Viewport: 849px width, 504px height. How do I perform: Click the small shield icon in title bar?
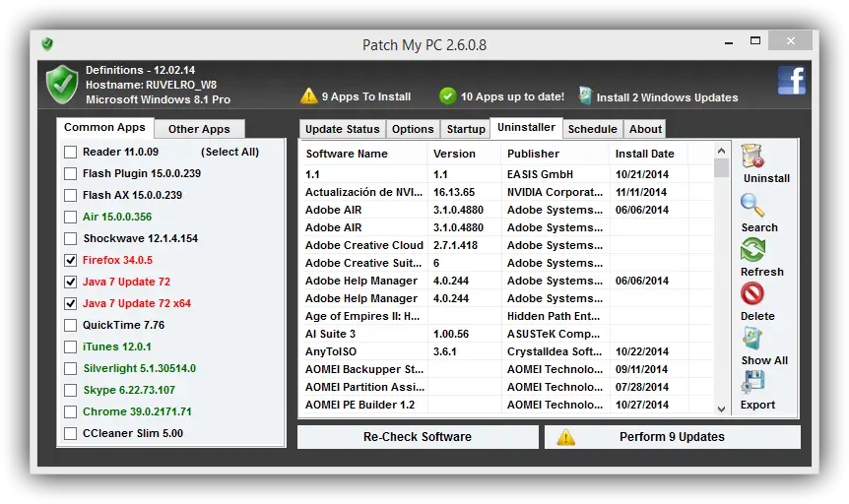[47, 44]
